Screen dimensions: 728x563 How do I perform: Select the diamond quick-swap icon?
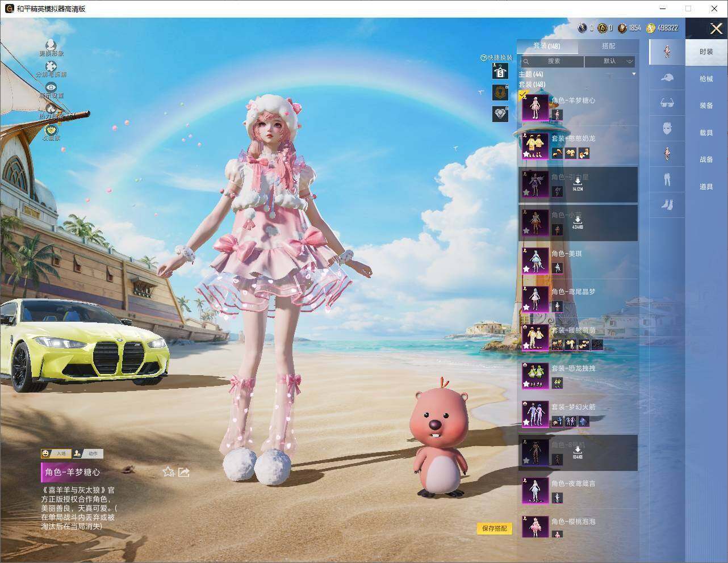click(500, 114)
